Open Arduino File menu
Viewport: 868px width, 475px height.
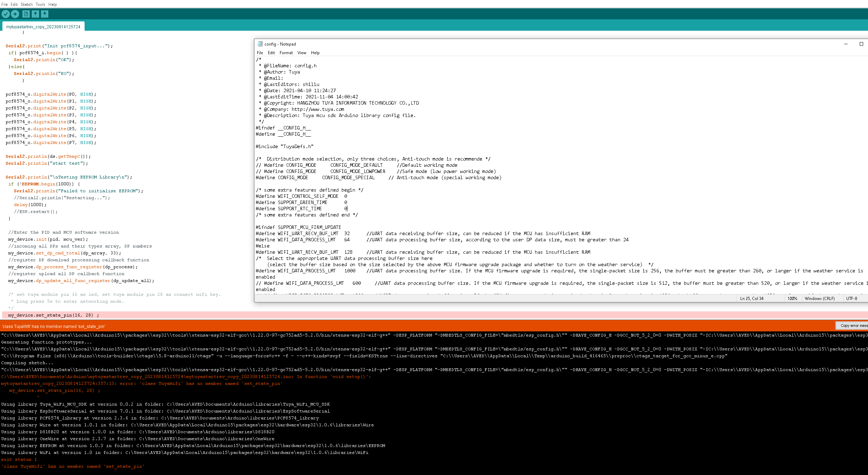(x=4, y=4)
